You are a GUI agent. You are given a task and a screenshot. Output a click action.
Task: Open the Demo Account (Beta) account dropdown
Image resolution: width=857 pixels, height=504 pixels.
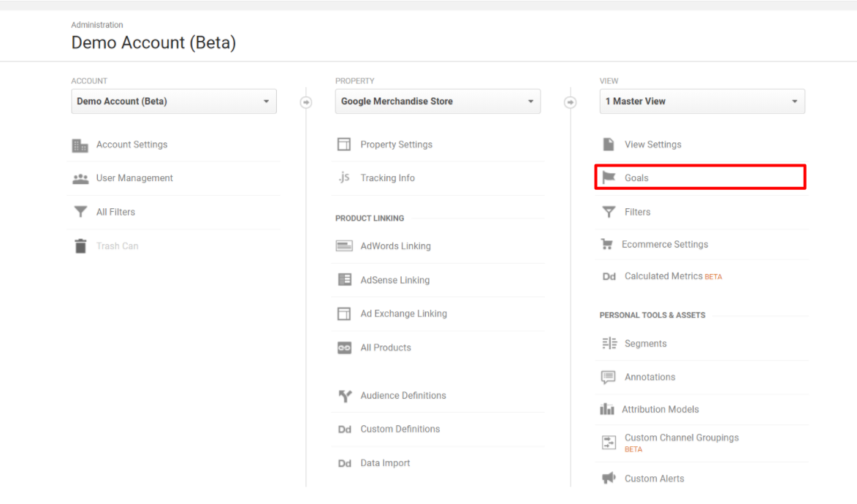174,101
